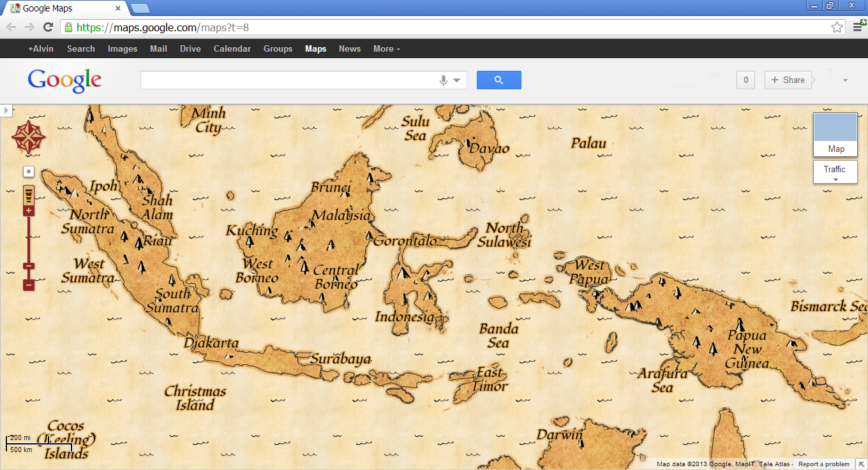Viewport: 868px width, 470px height.
Task: Open News in the Google bar
Action: click(350, 48)
